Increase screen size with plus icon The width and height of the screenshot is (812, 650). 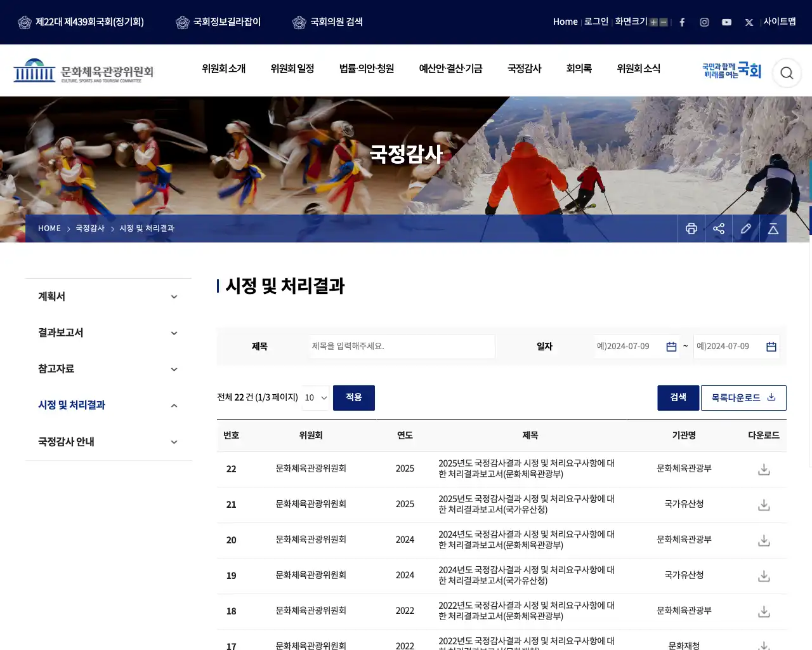click(x=653, y=22)
